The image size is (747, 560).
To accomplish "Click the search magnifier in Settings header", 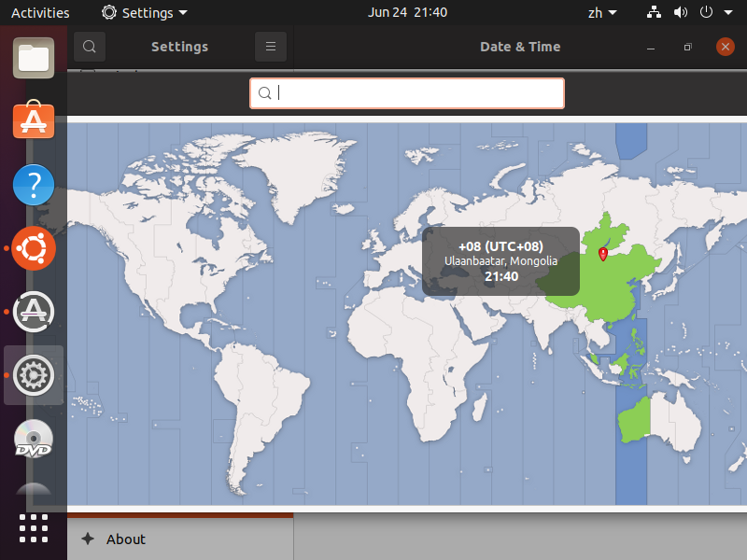I will coord(90,46).
